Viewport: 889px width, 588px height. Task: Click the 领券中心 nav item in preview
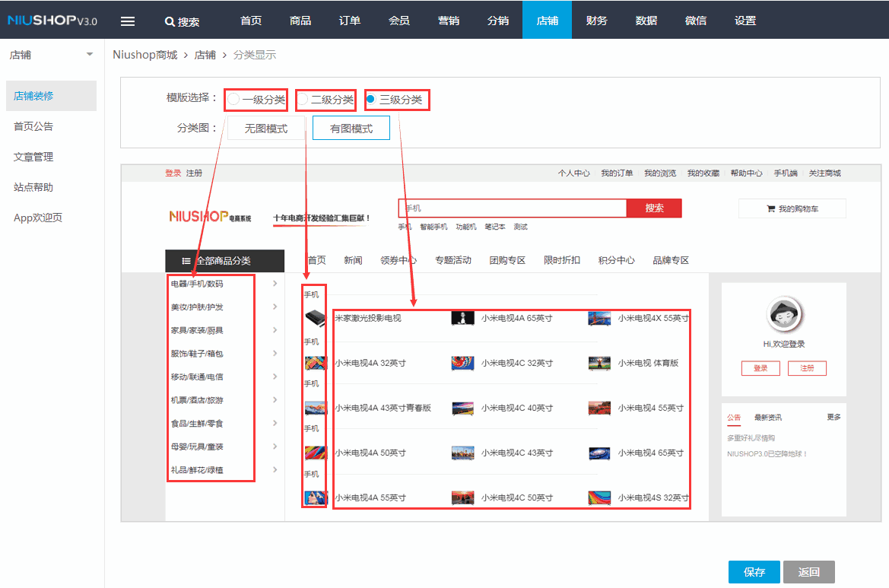tap(398, 260)
